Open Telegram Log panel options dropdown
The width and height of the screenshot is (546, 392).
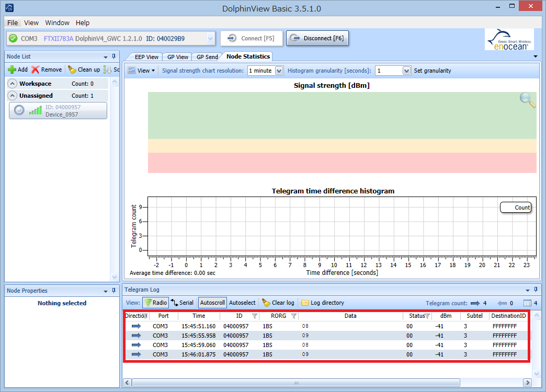(528, 290)
